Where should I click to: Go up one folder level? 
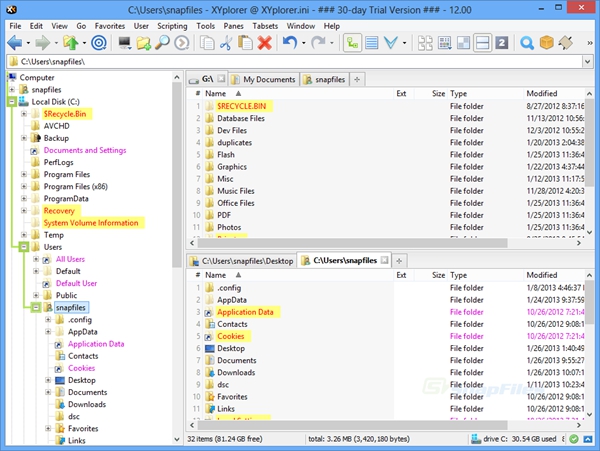(x=71, y=43)
